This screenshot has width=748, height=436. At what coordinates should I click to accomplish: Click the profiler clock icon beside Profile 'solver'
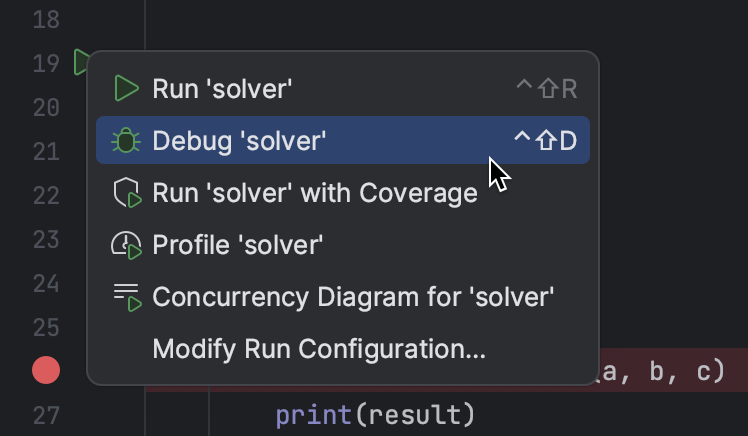click(126, 245)
